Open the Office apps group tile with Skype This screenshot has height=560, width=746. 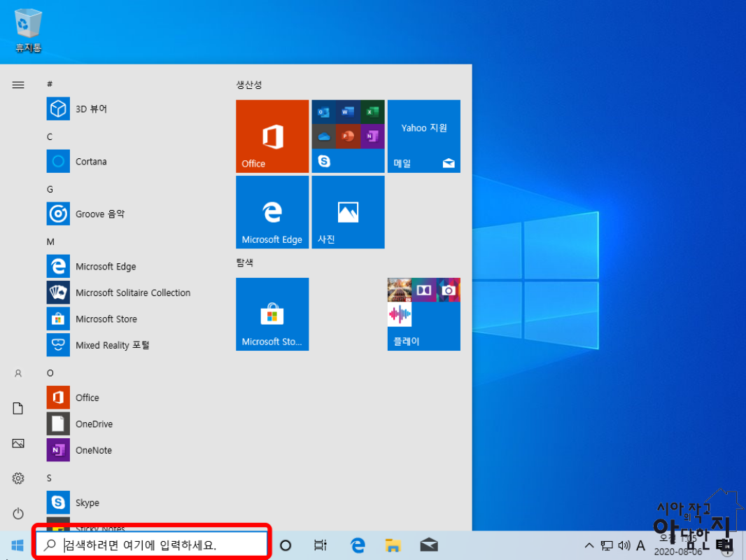(348, 136)
